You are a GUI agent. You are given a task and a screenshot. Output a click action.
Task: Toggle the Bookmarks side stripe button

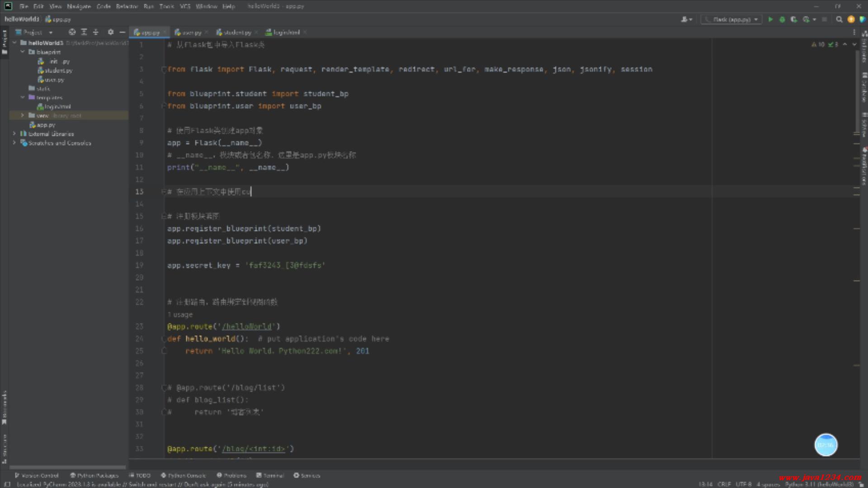click(5, 408)
